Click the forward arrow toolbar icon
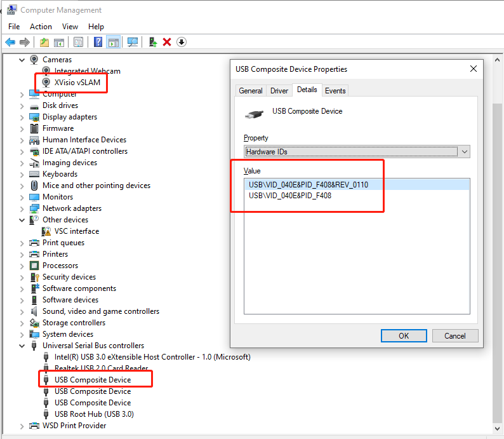504x439 pixels. pos(24,42)
